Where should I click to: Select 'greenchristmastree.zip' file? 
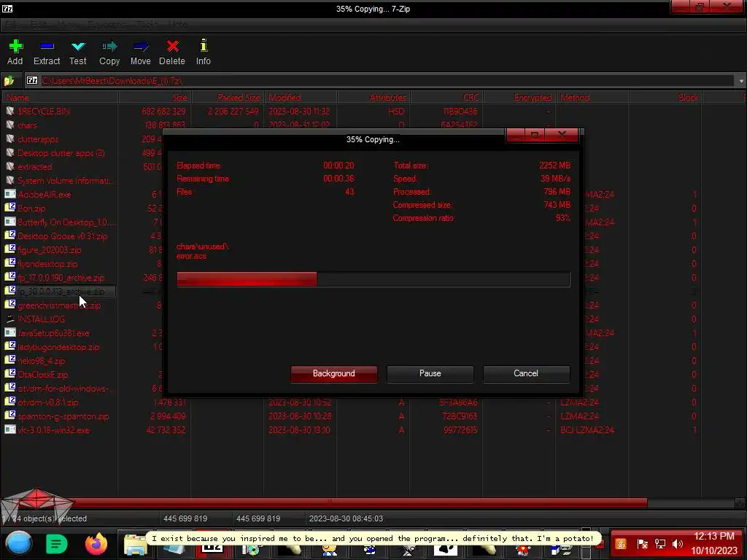coord(59,306)
